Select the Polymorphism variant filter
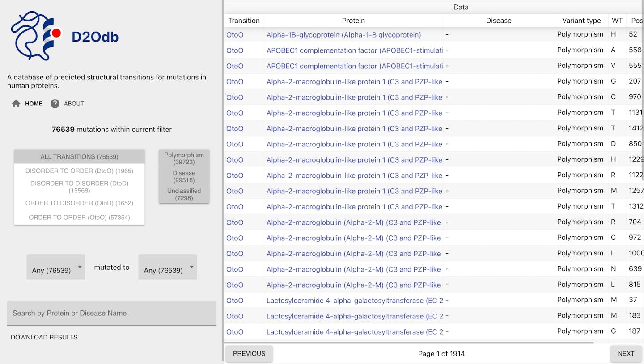The height and width of the screenshot is (364, 644). point(184,158)
